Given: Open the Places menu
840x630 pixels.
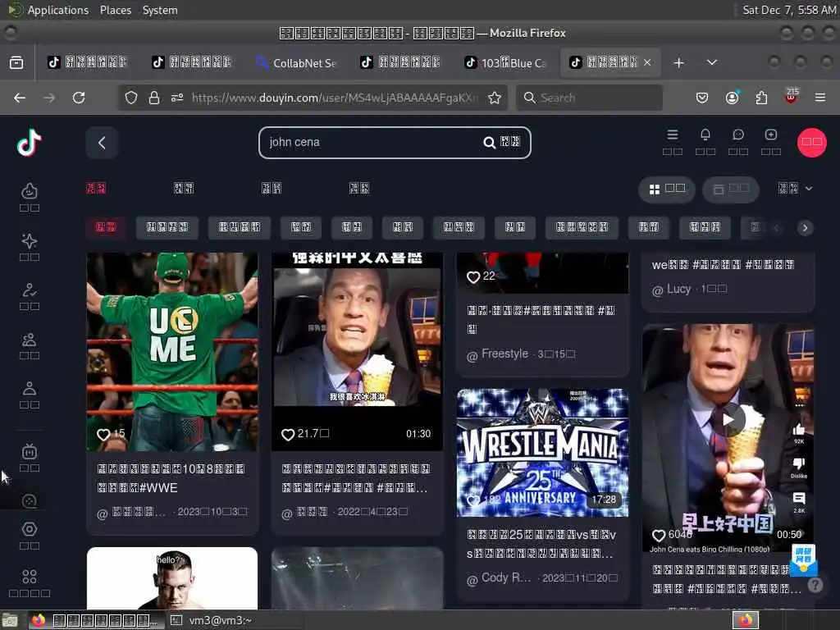Looking at the screenshot, I should pos(115,10).
